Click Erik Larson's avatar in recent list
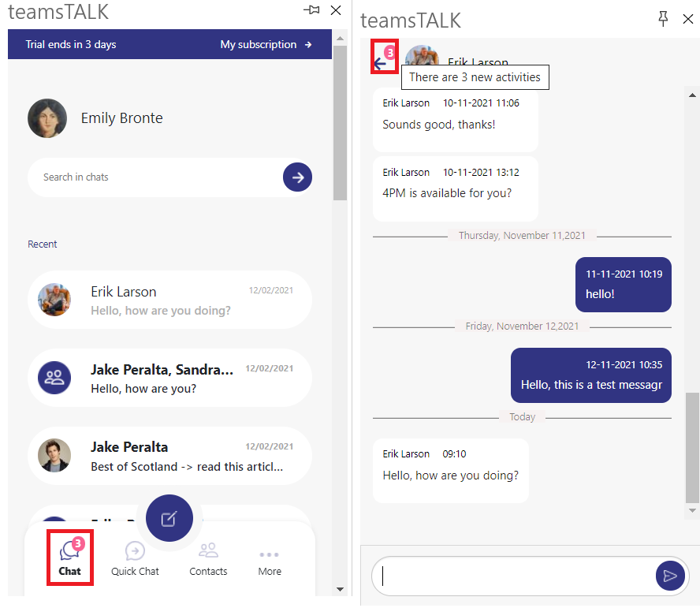 54,300
